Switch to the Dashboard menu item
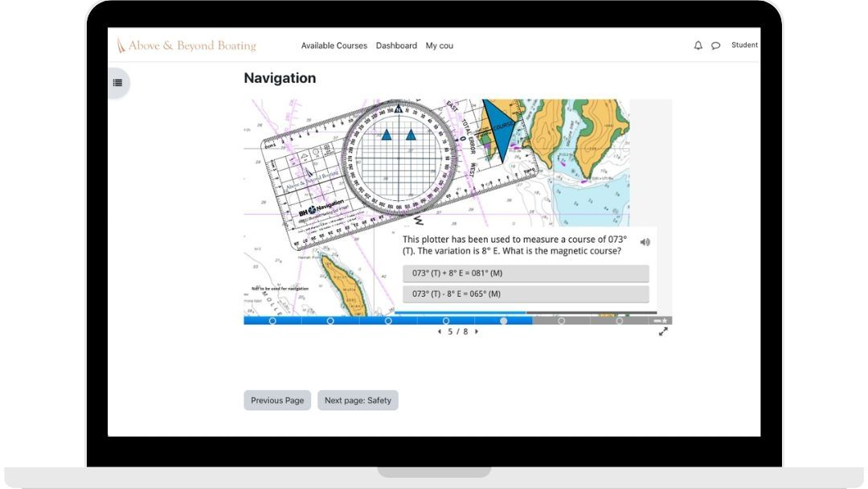 pyautogui.click(x=396, y=46)
